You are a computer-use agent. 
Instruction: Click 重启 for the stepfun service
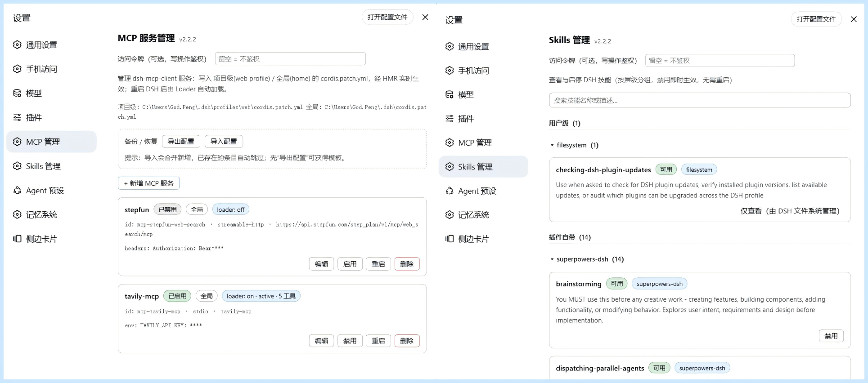click(378, 264)
